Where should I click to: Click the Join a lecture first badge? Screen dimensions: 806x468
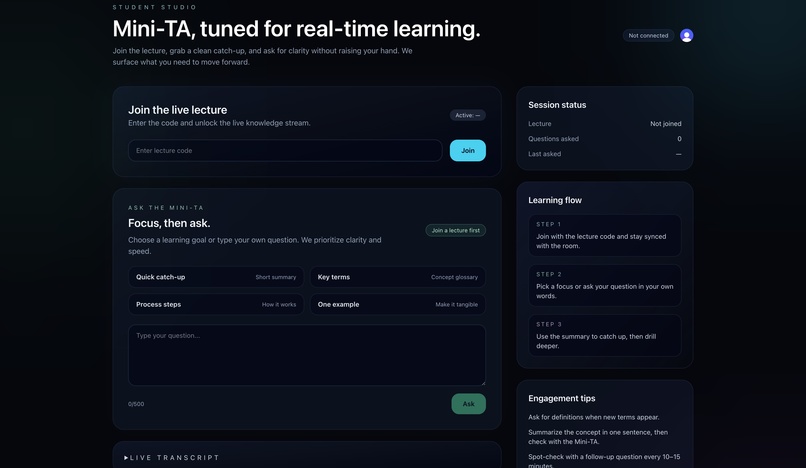455,230
